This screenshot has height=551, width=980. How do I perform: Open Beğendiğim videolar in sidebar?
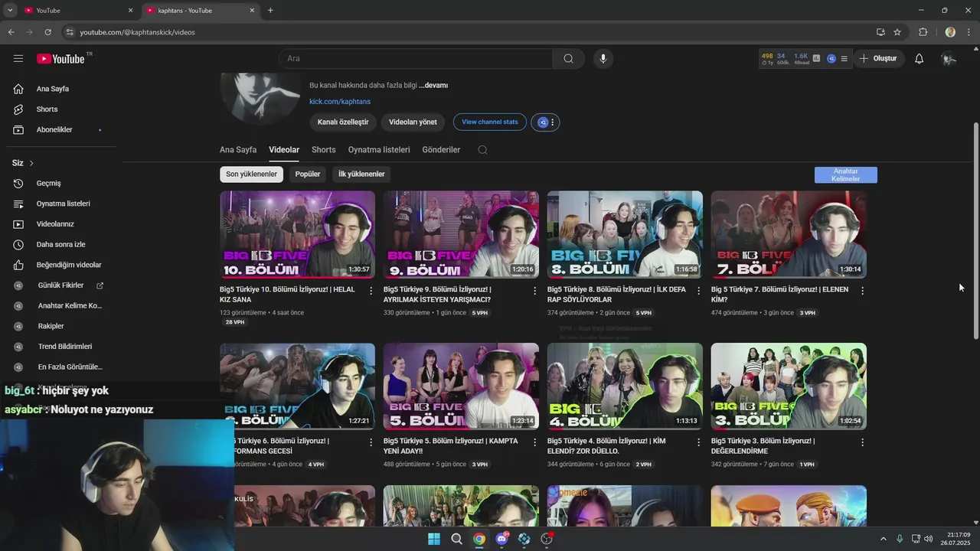pyautogui.click(x=61, y=265)
